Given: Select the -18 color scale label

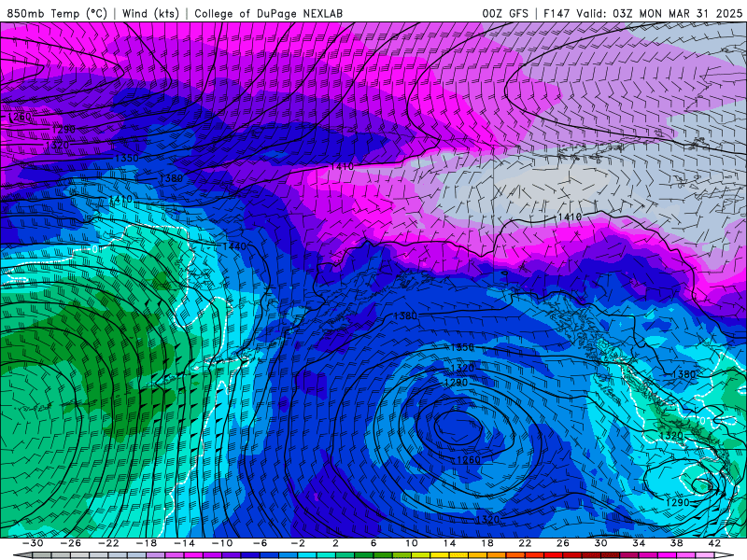Looking at the screenshot, I should [x=147, y=543].
